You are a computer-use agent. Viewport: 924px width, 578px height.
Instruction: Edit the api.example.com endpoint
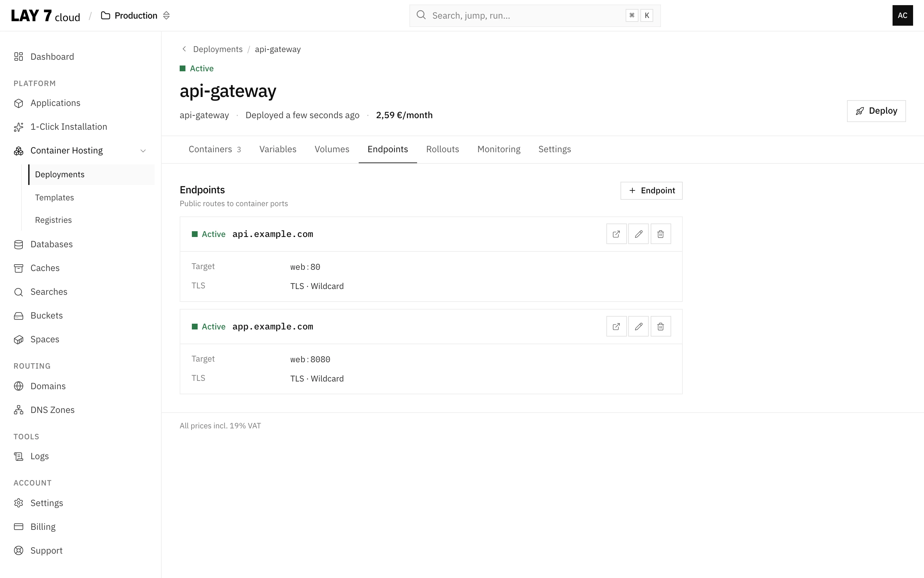pyautogui.click(x=638, y=234)
